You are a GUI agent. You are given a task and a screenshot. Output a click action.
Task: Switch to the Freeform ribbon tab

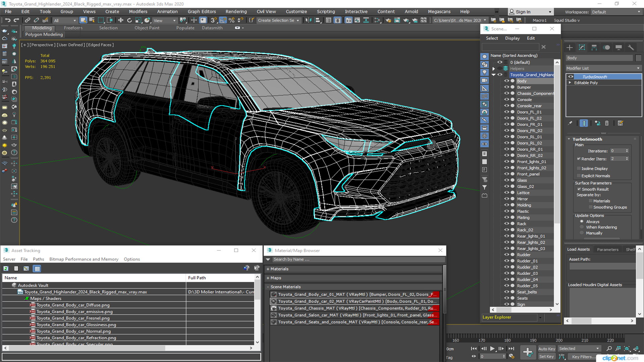pos(73,28)
